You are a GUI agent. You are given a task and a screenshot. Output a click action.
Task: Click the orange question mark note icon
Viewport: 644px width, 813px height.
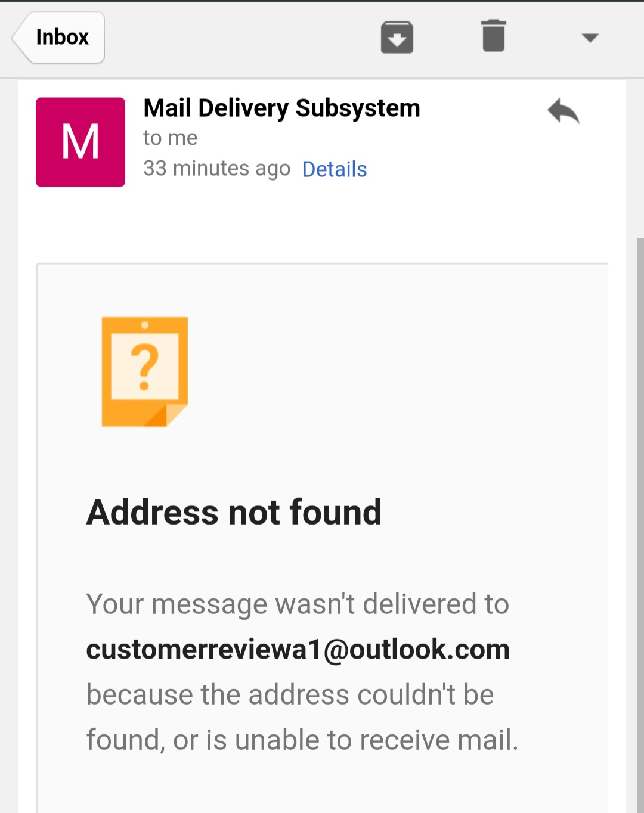point(145,372)
